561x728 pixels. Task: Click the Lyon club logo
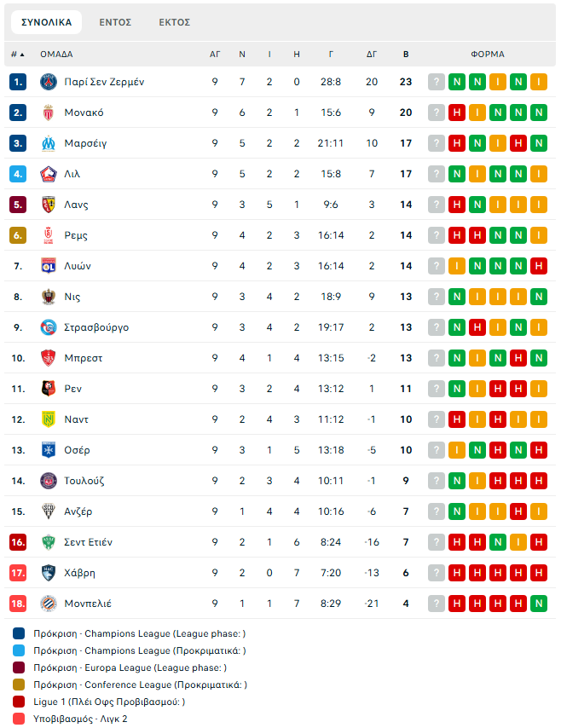pyautogui.click(x=48, y=266)
